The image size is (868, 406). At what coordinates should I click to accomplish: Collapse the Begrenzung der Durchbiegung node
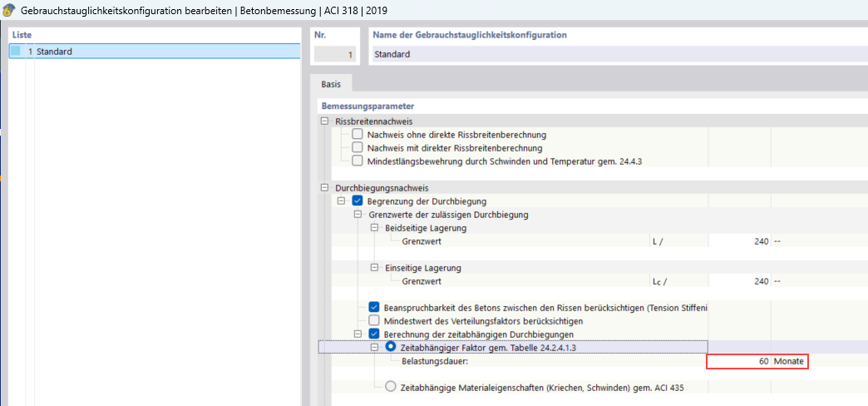(341, 201)
